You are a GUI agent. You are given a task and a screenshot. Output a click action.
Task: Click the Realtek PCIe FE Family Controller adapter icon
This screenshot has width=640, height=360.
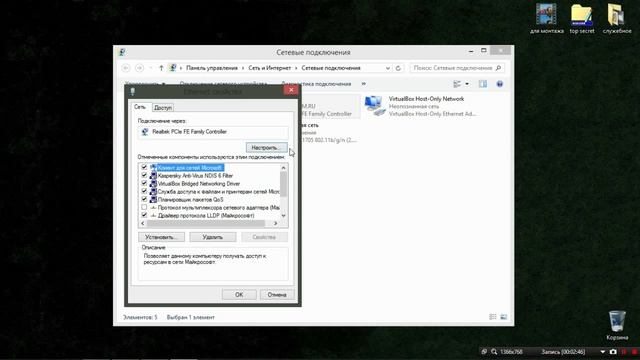145,132
